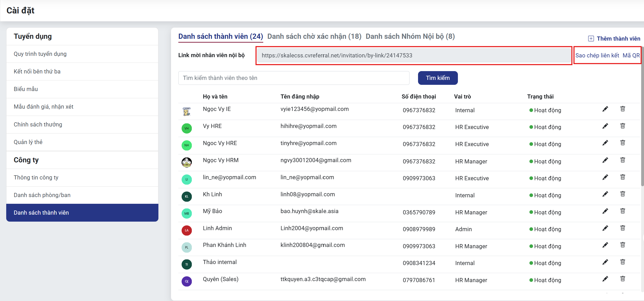This screenshot has height=301, width=644.
Task: Click the plus icon beside Thêm thành viên
Action: coord(591,39)
